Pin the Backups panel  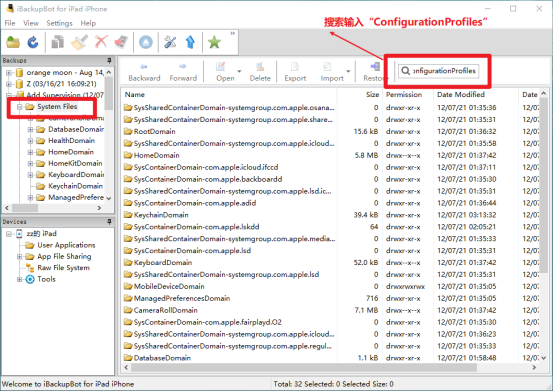click(x=109, y=60)
